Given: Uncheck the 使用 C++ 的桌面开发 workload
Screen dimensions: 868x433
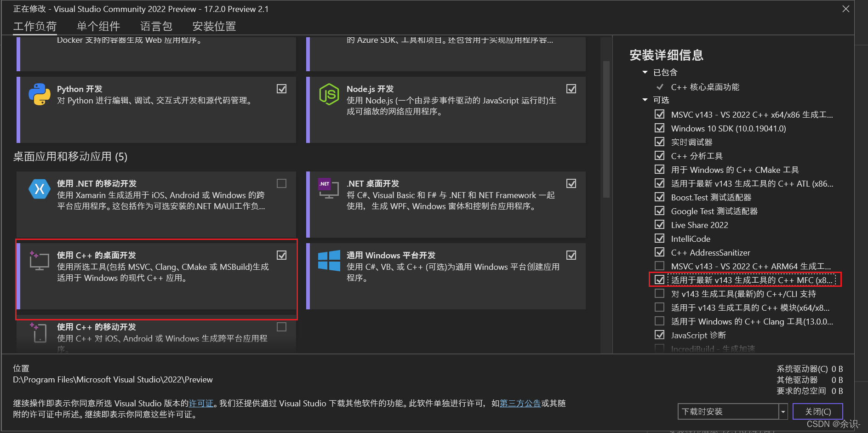Looking at the screenshot, I should tap(282, 255).
